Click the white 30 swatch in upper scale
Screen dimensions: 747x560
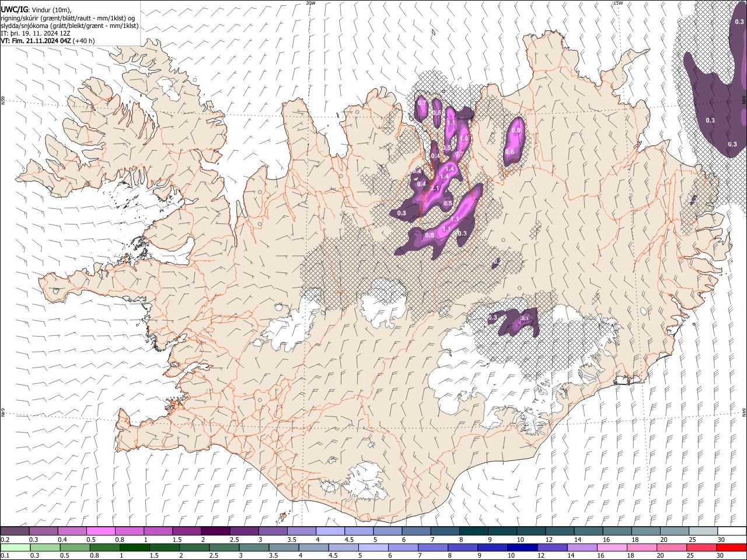pyautogui.click(x=732, y=531)
